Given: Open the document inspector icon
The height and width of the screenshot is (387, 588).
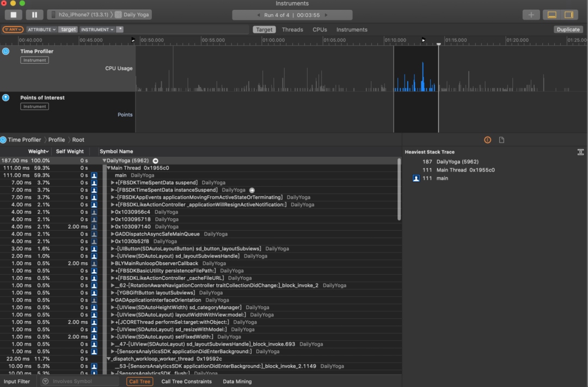Looking at the screenshot, I should (x=501, y=140).
